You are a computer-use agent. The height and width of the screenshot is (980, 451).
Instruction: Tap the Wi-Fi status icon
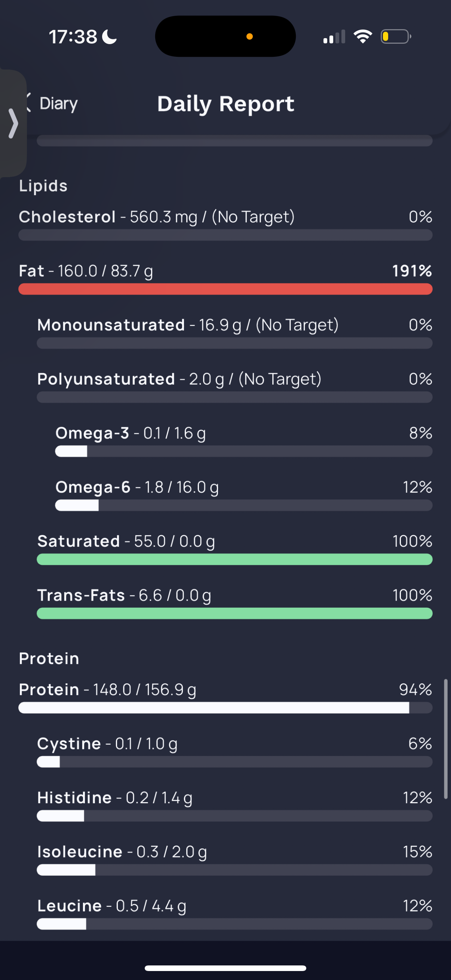pyautogui.click(x=363, y=37)
